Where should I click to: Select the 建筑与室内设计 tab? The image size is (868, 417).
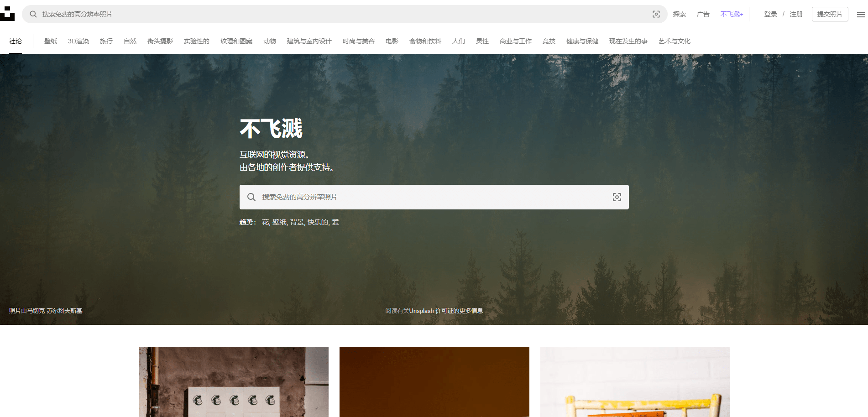click(309, 41)
